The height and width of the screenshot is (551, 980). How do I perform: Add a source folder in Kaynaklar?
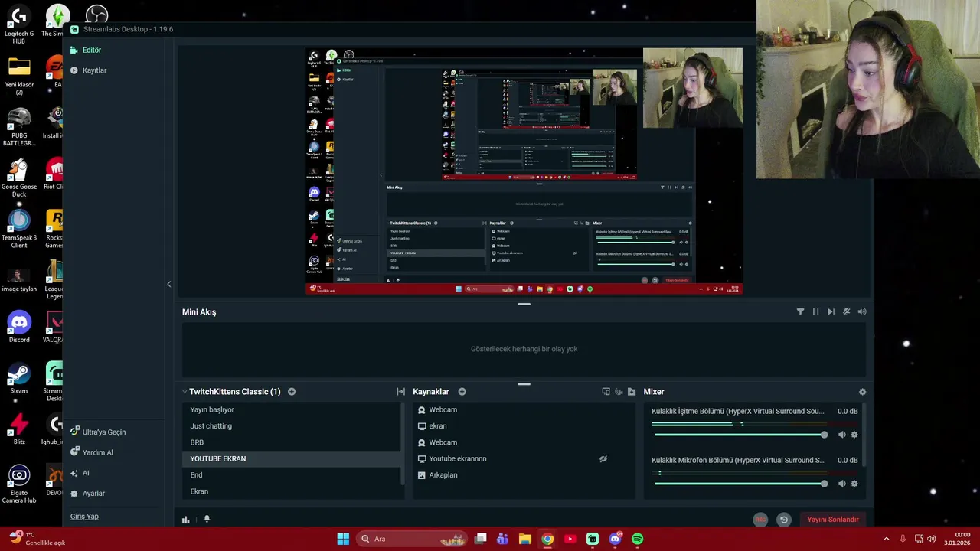click(632, 392)
